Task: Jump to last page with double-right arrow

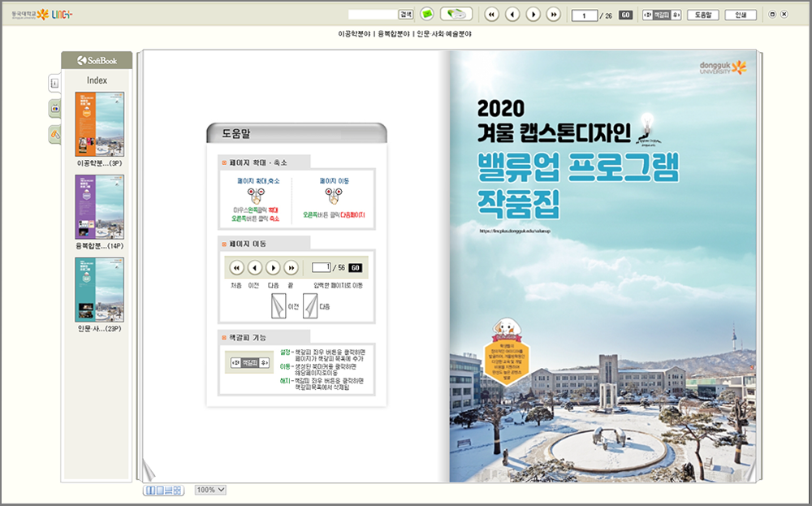Action: click(x=554, y=15)
